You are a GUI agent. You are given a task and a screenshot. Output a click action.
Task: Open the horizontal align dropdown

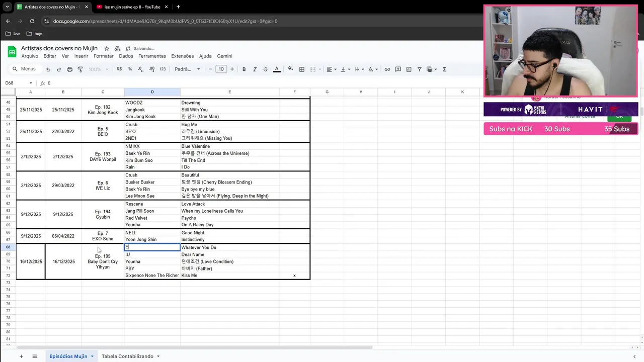[331, 69]
